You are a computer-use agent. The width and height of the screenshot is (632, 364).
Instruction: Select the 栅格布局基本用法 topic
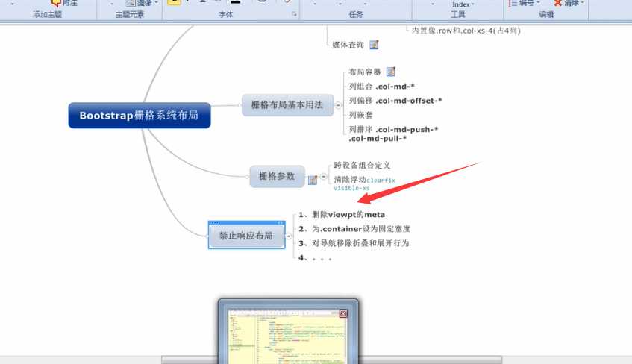288,105
